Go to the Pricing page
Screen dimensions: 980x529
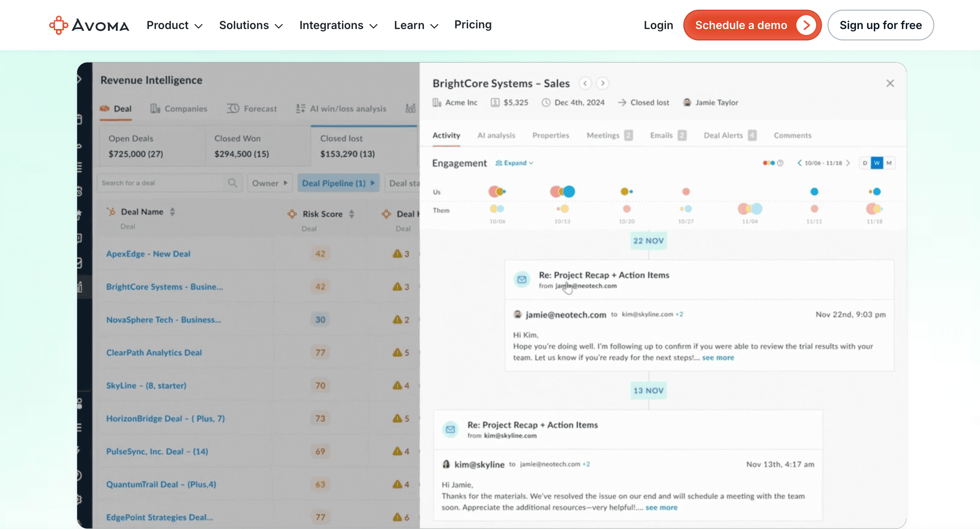pos(473,25)
